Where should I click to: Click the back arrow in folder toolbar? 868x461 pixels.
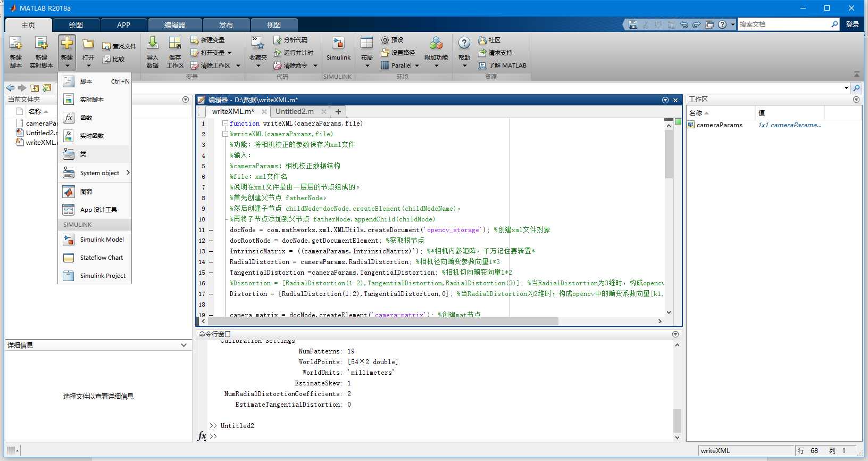[10, 88]
